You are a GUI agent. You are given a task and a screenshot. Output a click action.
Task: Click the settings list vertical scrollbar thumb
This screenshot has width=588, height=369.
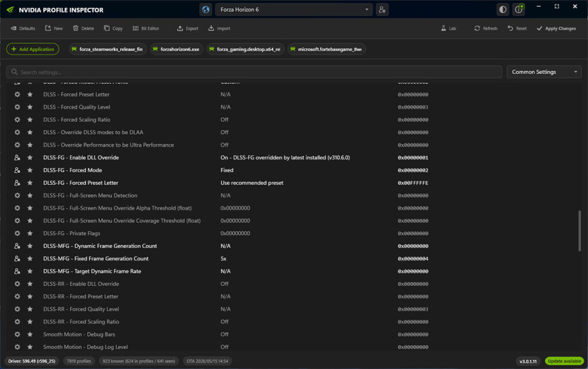click(x=579, y=231)
